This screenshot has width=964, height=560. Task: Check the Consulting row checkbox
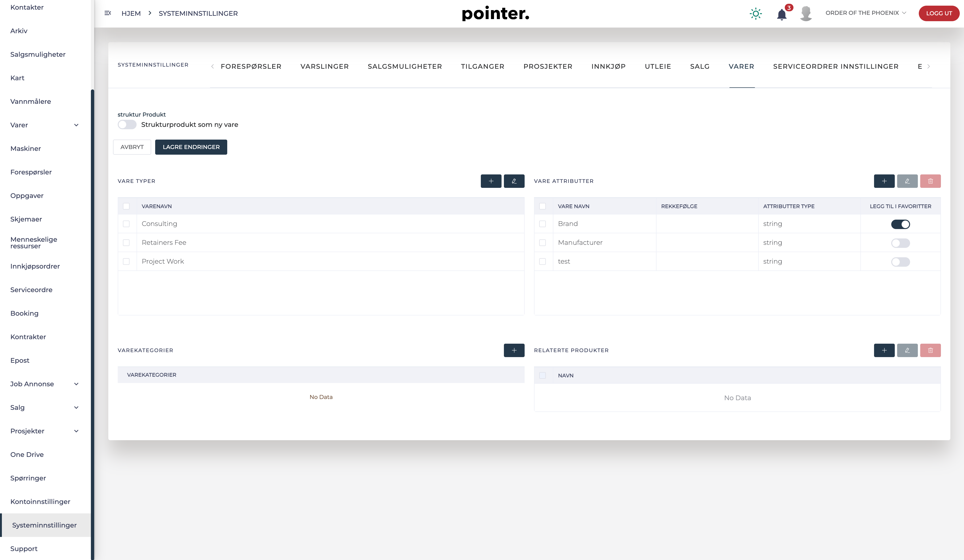point(126,224)
